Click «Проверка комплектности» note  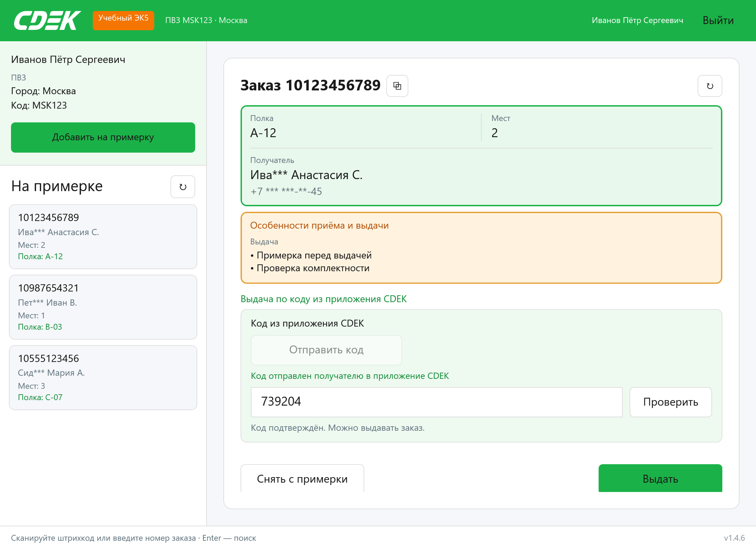pos(313,268)
